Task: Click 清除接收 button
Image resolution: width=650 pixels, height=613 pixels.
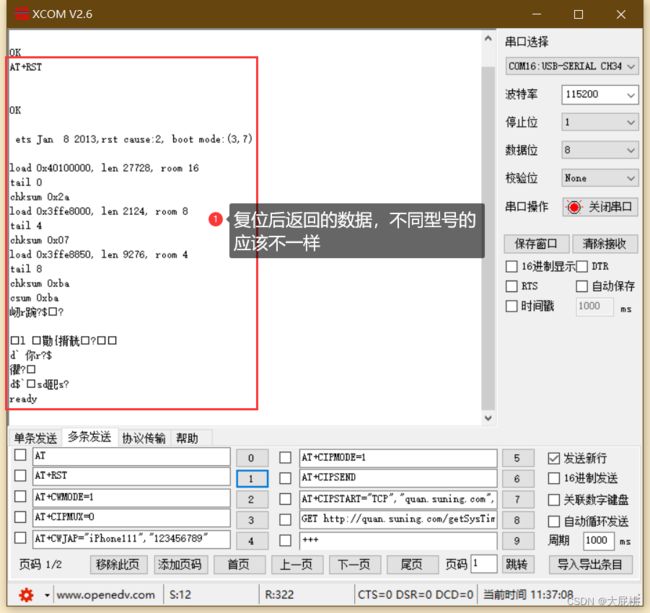Action: [x=604, y=244]
